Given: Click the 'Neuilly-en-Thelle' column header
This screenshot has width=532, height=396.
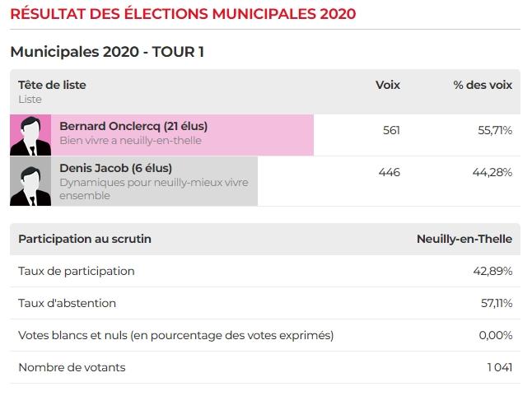Looking at the screenshot, I should click(464, 239).
